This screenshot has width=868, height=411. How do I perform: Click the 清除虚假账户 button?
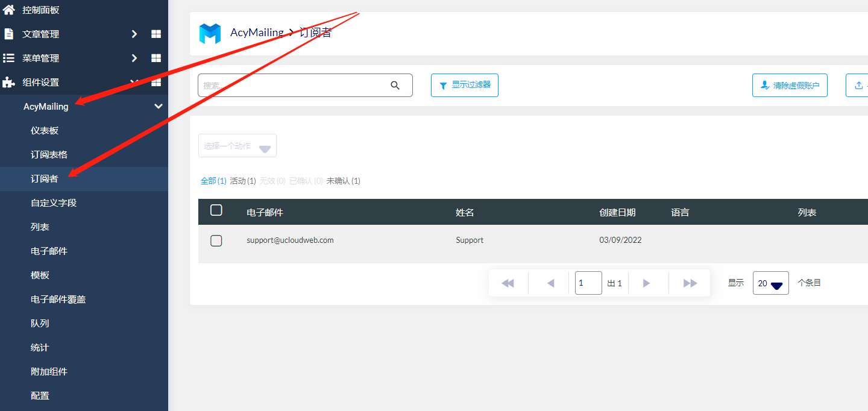pos(790,86)
